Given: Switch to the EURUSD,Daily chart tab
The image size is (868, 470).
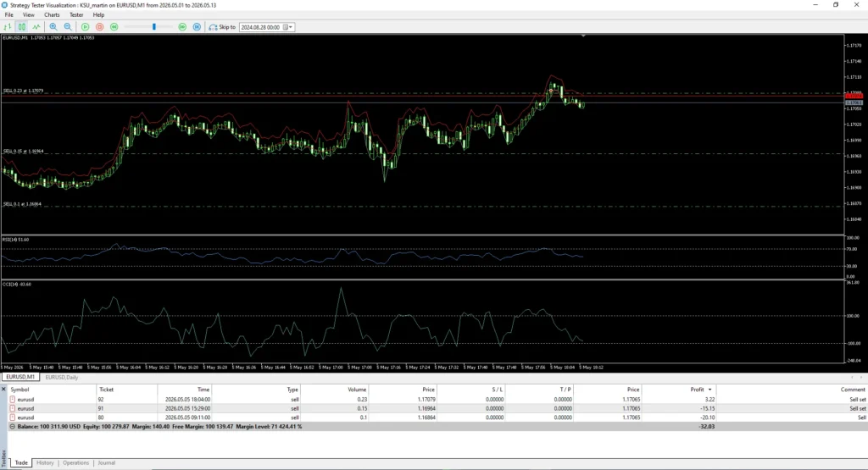Looking at the screenshot, I should (61, 377).
